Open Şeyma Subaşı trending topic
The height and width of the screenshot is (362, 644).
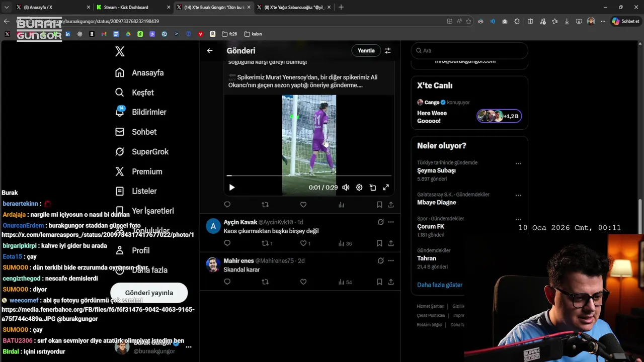tap(436, 171)
